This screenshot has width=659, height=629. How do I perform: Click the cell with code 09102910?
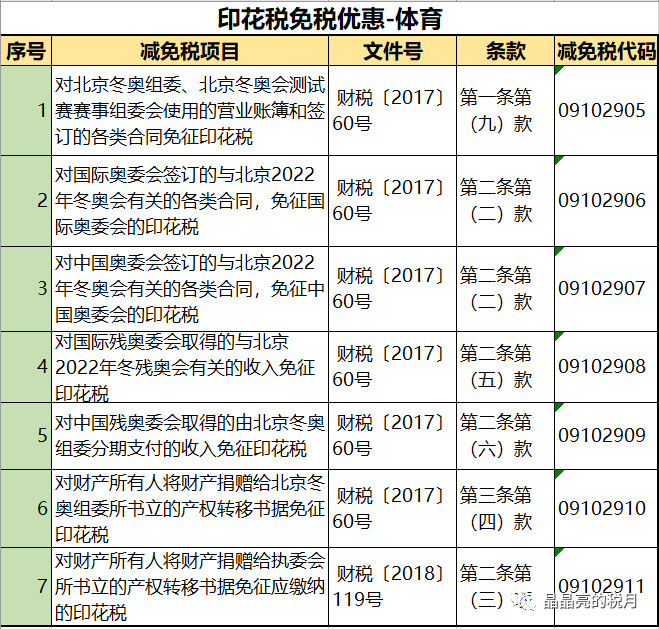pyautogui.click(x=602, y=508)
